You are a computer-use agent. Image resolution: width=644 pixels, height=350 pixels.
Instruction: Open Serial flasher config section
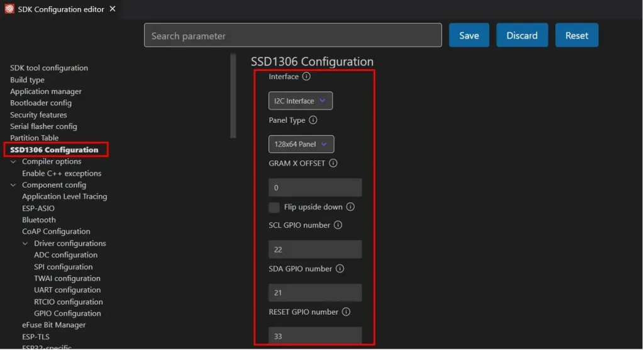pos(43,127)
